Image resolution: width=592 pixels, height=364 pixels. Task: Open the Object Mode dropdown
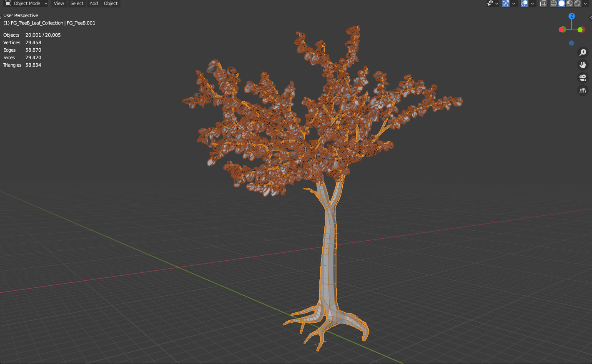click(26, 3)
